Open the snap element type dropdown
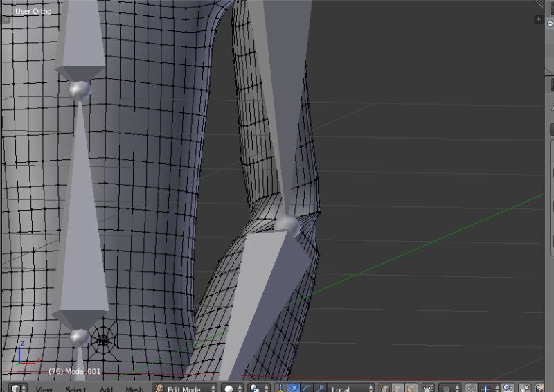Screen dimensions: 554x392 coord(490,388)
